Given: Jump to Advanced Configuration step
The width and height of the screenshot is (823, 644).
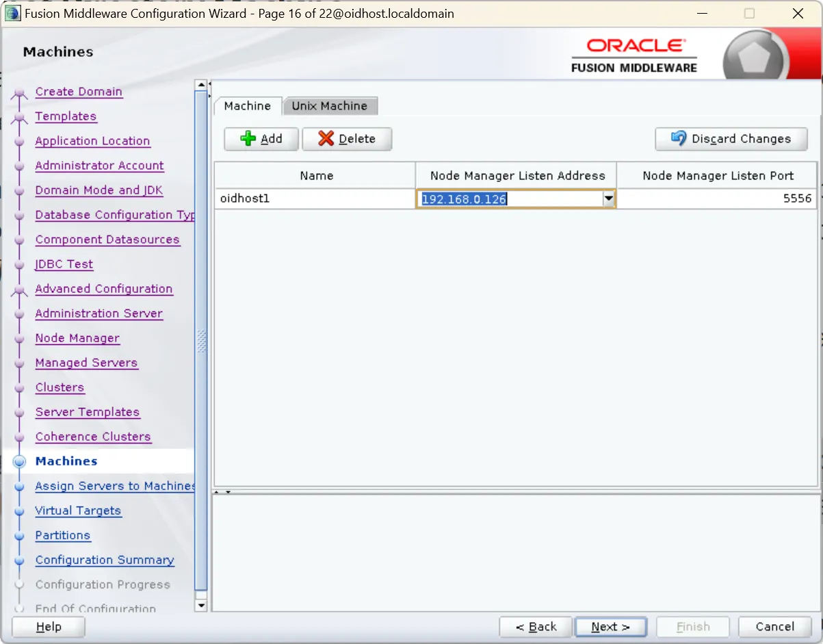Looking at the screenshot, I should 104,289.
